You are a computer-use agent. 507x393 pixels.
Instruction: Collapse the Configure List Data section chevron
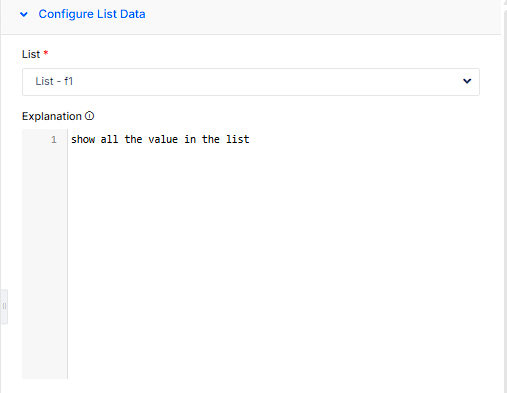[24, 14]
